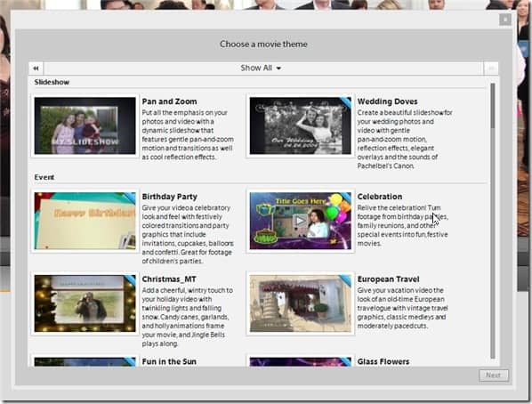Screen dimensions: 532x404
Task: Select the European Travel thumbnail
Action: point(301,303)
